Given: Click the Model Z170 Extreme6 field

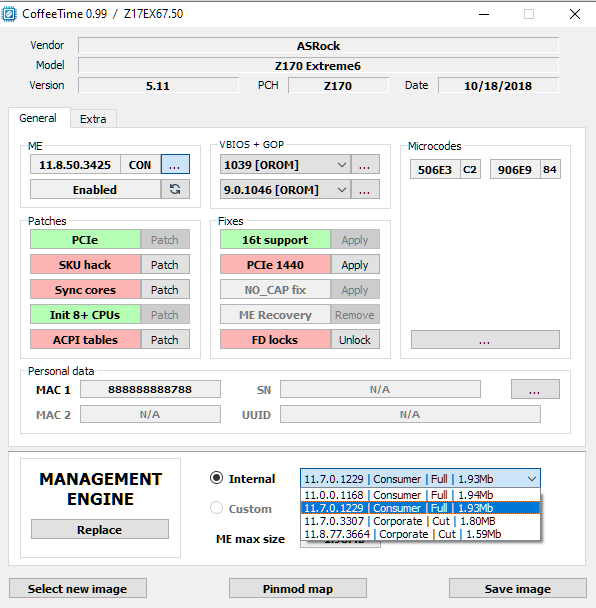Looking at the screenshot, I should [x=318, y=65].
